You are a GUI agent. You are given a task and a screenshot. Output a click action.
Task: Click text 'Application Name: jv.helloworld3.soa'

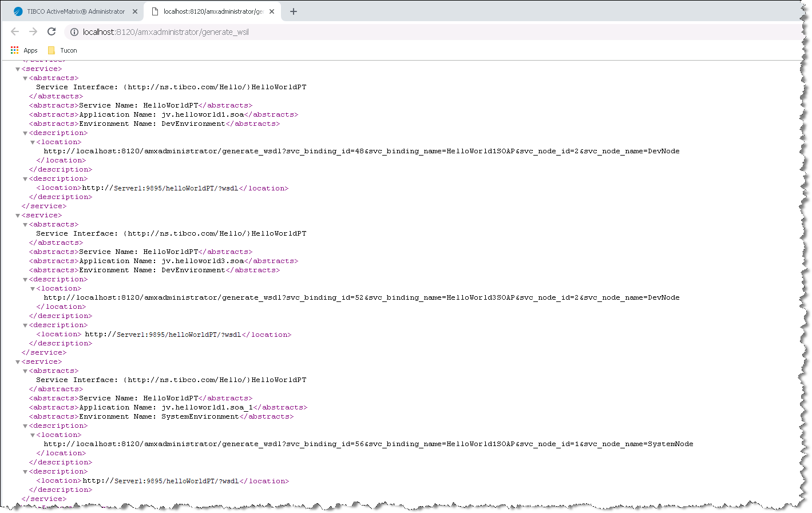click(x=161, y=261)
